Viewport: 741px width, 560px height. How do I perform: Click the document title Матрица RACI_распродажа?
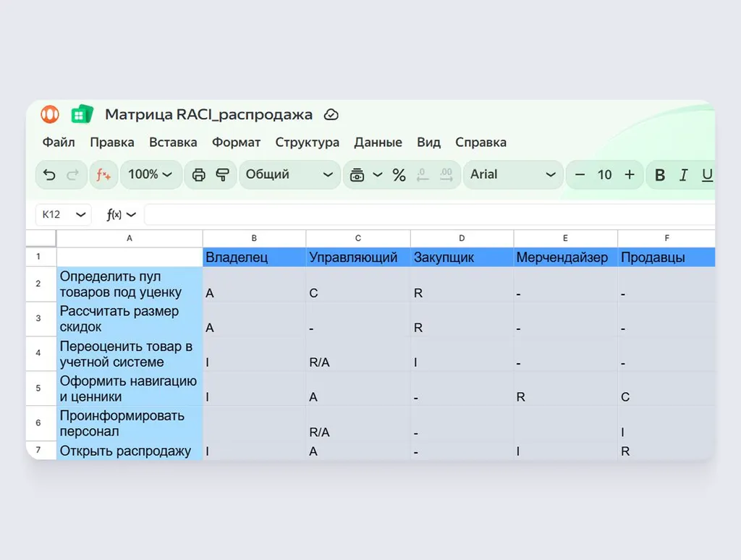tap(208, 114)
